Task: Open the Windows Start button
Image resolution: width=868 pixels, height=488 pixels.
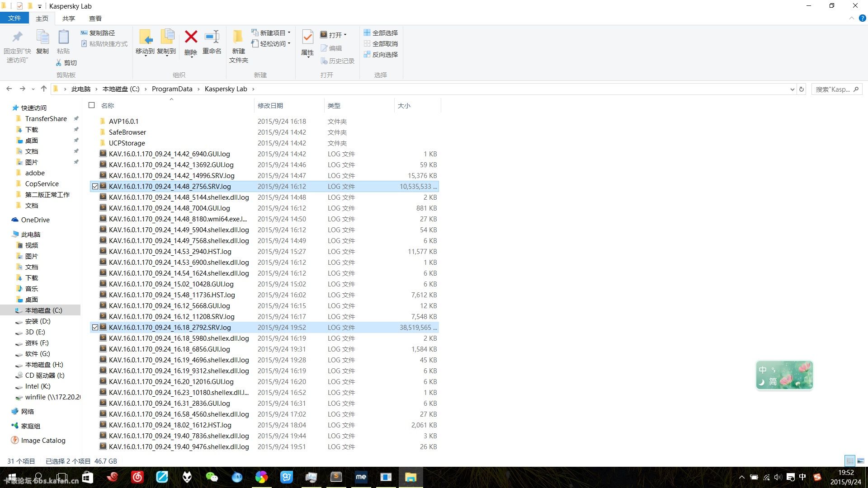Action: (x=12, y=477)
